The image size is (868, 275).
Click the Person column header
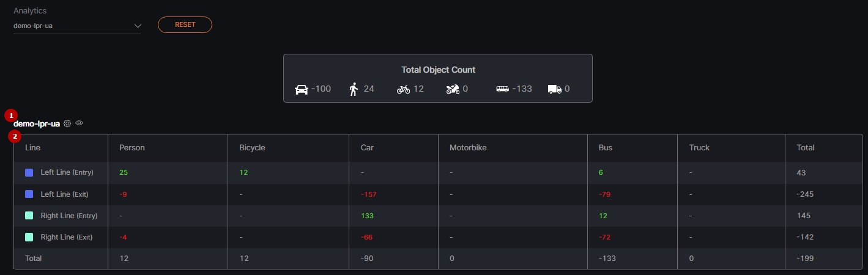pos(132,148)
